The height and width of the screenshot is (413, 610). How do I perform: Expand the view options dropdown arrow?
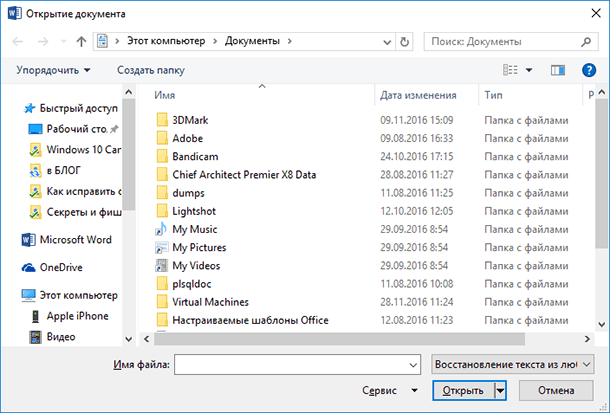[x=529, y=70]
